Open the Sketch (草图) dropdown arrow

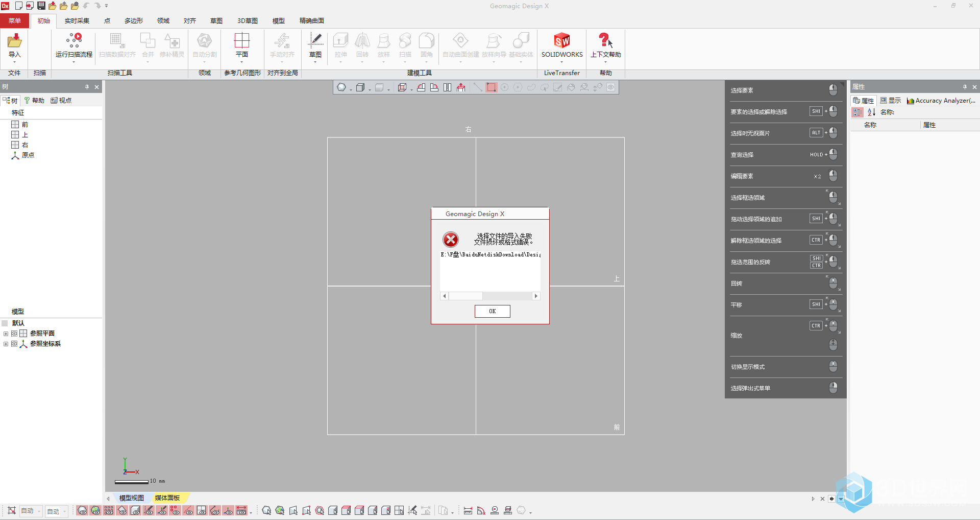coord(315,62)
